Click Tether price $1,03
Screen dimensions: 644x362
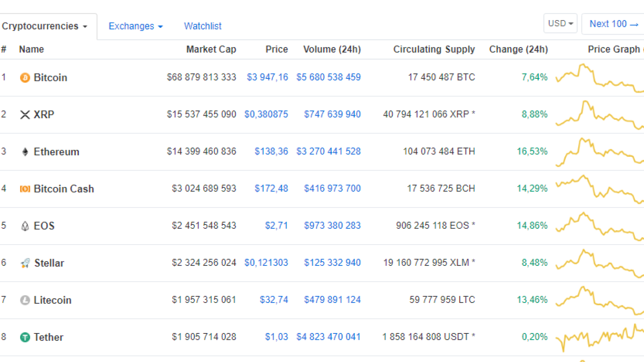point(277,337)
